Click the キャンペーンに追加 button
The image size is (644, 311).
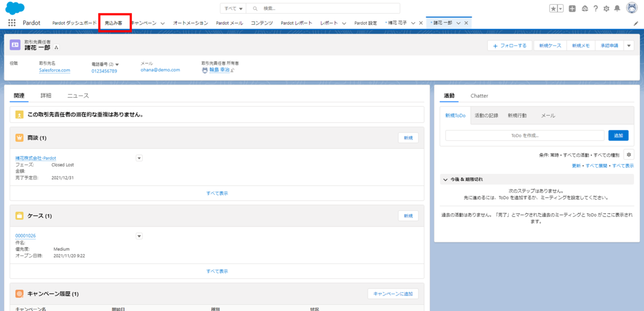393,294
